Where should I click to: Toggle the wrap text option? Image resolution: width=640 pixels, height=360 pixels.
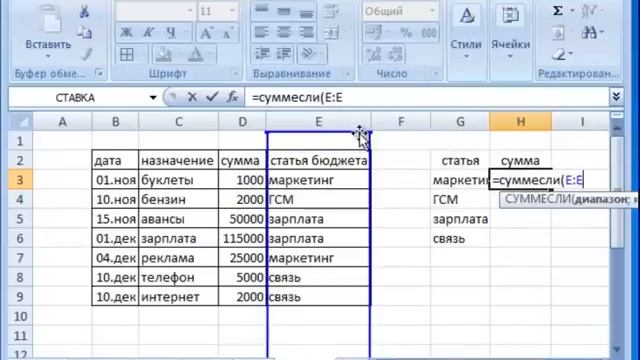[331, 11]
